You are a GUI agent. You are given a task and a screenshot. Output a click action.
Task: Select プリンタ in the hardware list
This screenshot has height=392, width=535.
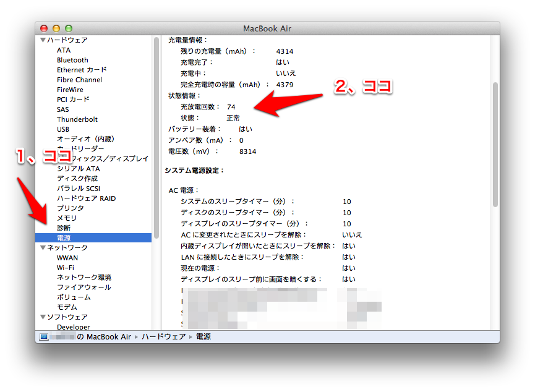click(x=70, y=208)
